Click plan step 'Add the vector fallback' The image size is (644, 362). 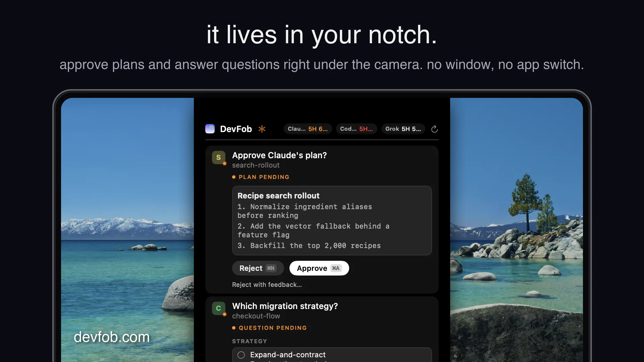pyautogui.click(x=313, y=231)
